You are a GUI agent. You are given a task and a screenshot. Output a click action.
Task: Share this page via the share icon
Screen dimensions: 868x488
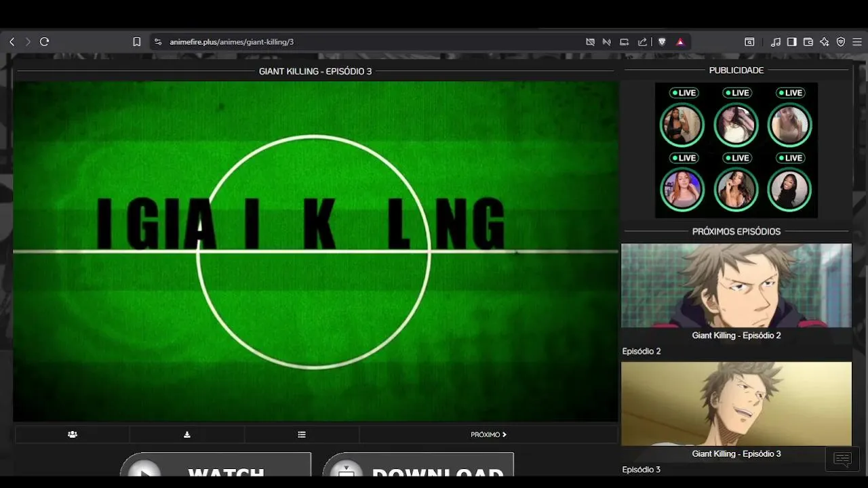click(642, 42)
